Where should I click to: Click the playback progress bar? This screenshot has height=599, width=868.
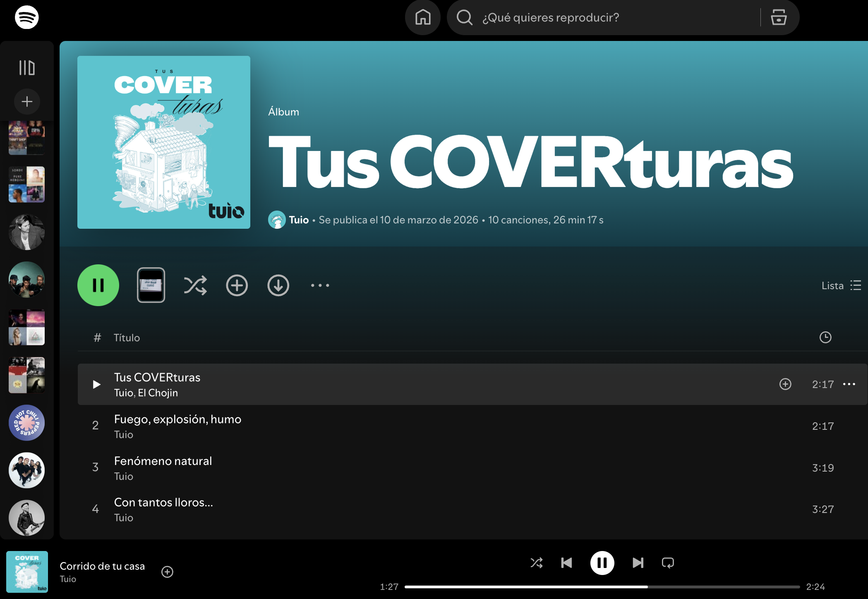click(x=602, y=587)
